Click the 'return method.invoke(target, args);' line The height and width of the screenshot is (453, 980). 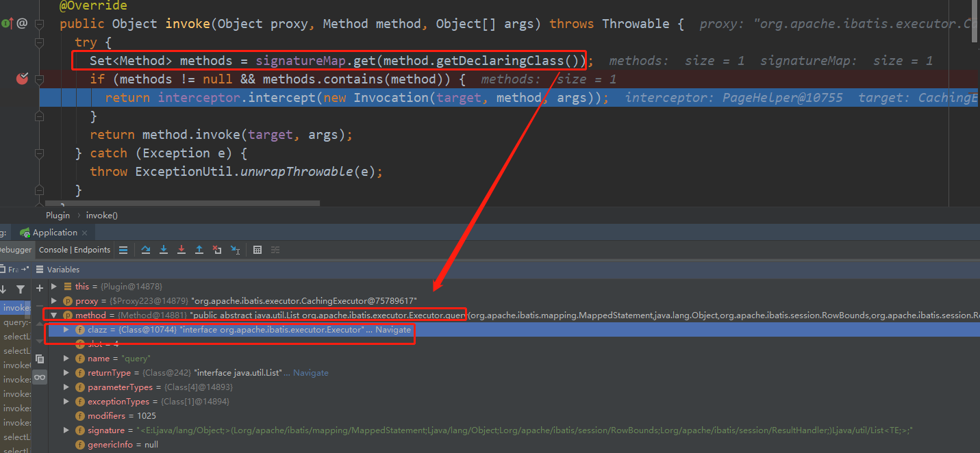pos(221,134)
